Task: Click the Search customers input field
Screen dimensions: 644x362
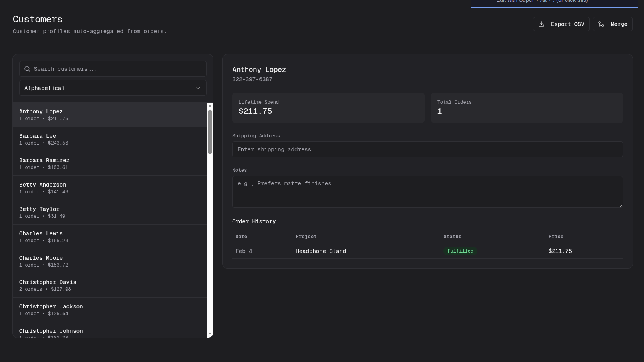Action: click(x=113, y=69)
